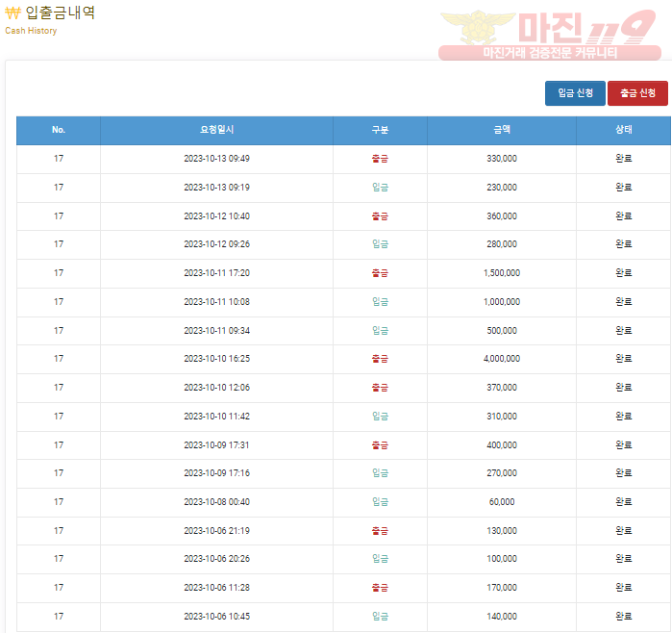Click the 완료 status in the 2023-10-08 00:40 row
The height and width of the screenshot is (633, 672).
(x=623, y=502)
